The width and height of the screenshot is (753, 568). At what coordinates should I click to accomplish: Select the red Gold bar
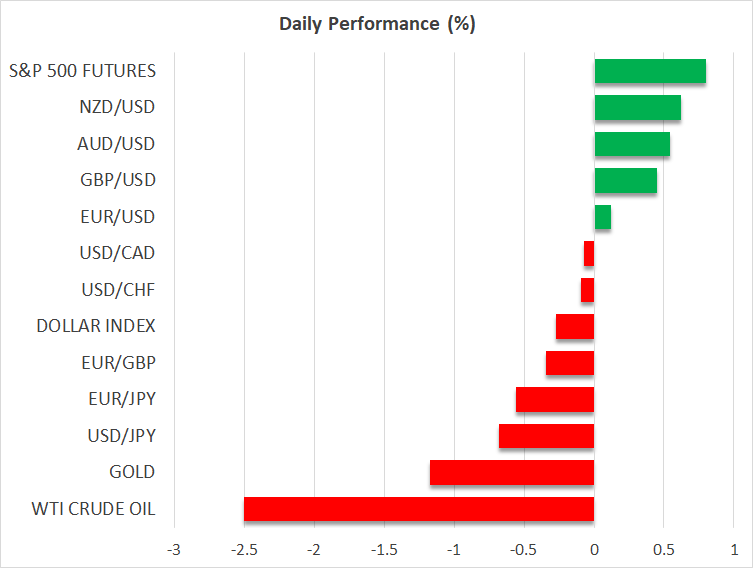tap(512, 472)
